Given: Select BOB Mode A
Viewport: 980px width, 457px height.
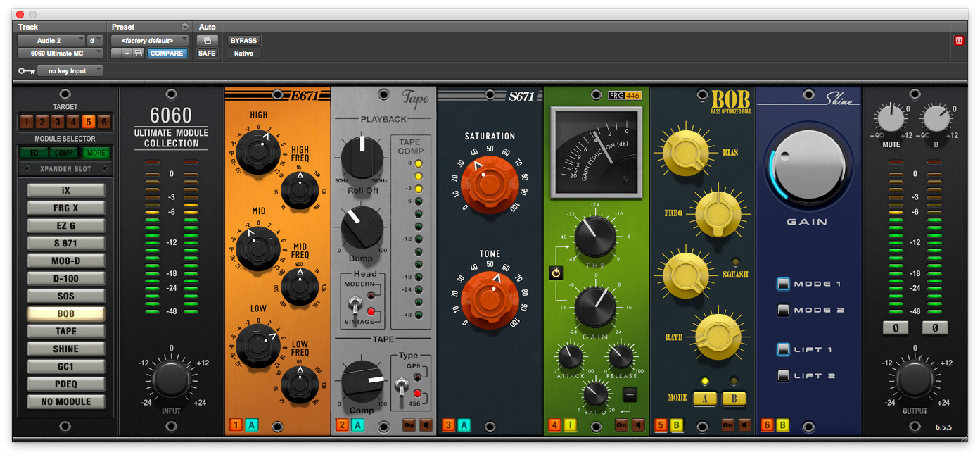Looking at the screenshot, I should pos(705,399).
